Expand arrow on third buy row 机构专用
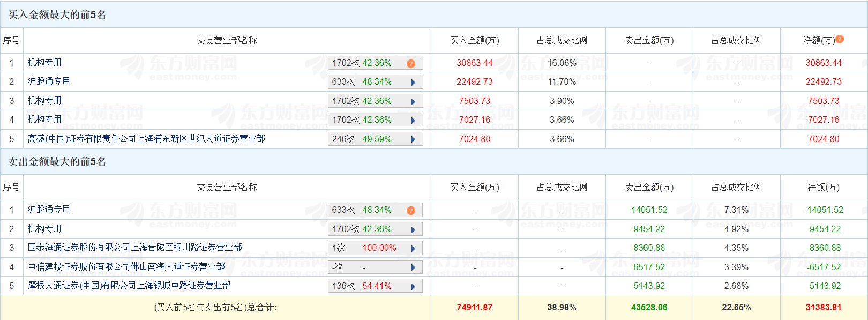This screenshot has width=868, height=320. [x=413, y=101]
